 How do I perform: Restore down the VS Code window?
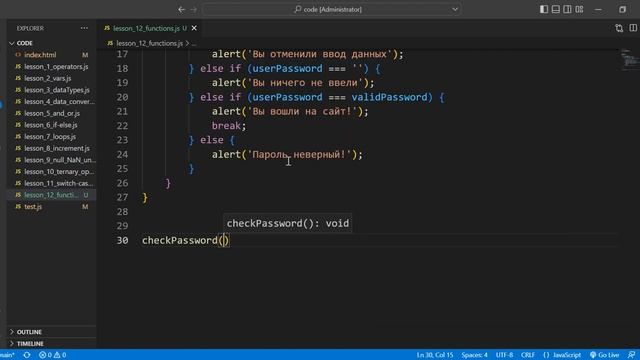pyautogui.click(x=622, y=9)
